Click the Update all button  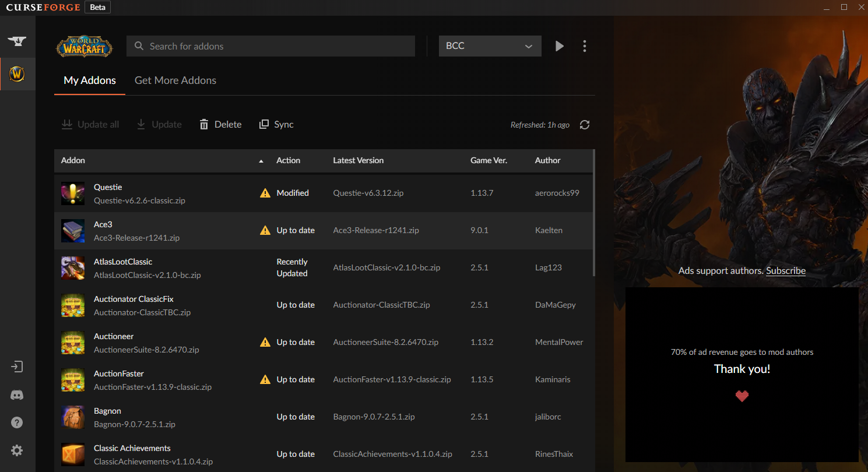[x=90, y=124]
